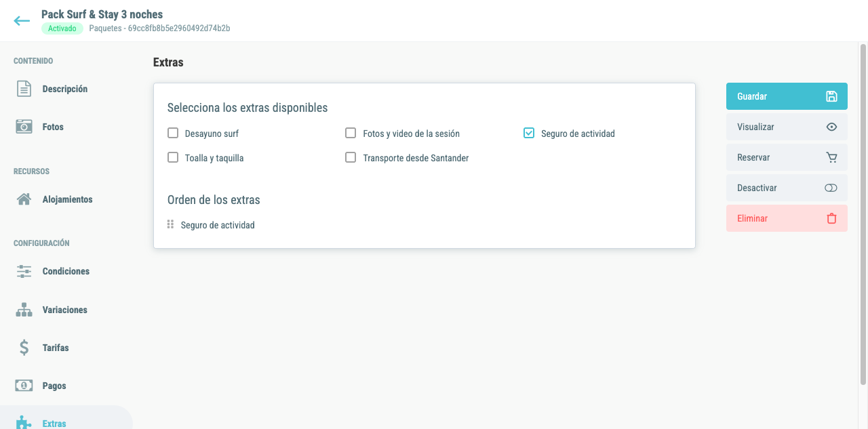The image size is (868, 429).
Task: Check the Transporte desde Santander box
Action: point(351,157)
